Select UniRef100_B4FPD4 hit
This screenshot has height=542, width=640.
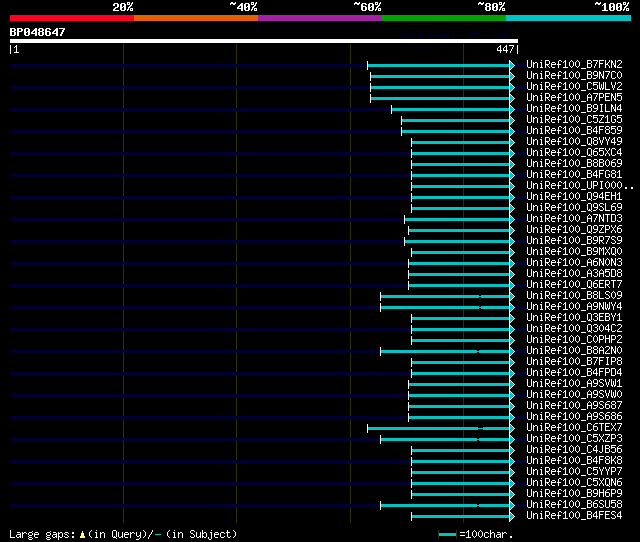pyautogui.click(x=574, y=373)
